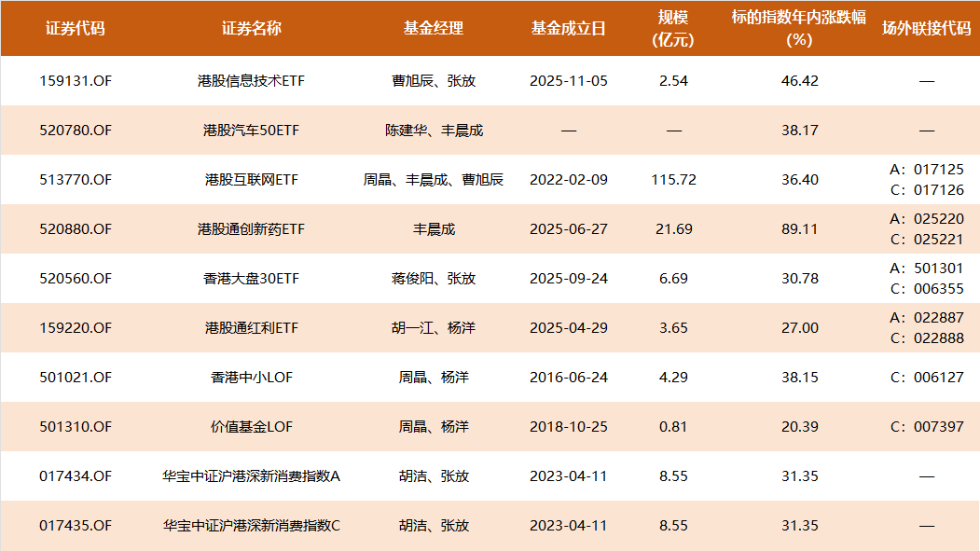The width and height of the screenshot is (980, 551).
Task: Click feeder code C: 007397
Action: [x=927, y=427]
